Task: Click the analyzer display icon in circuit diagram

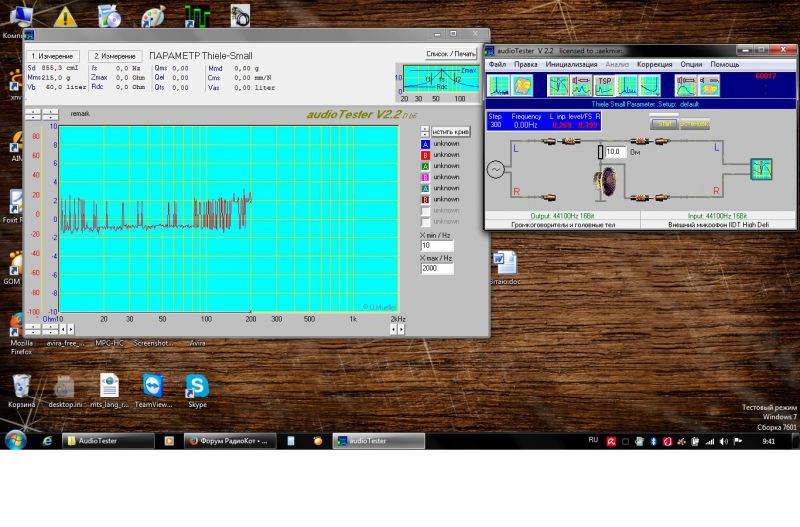Action: tap(761, 169)
